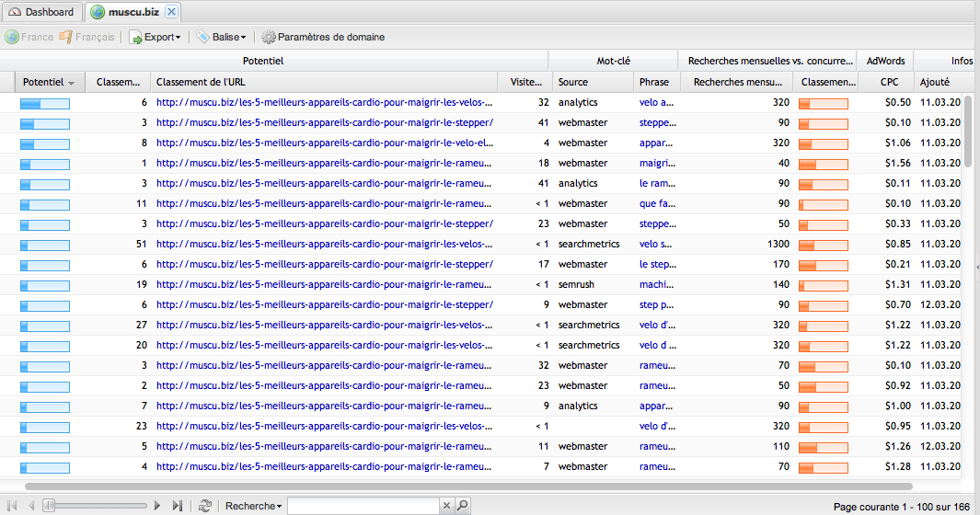Open the step p... phrase link

tap(656, 304)
